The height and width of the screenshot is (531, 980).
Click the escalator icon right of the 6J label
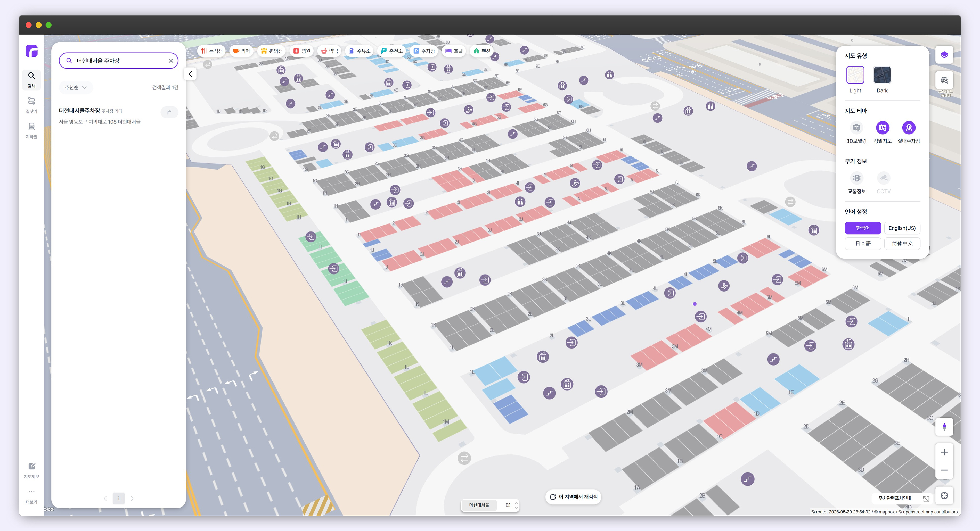pyautogui.click(x=751, y=166)
